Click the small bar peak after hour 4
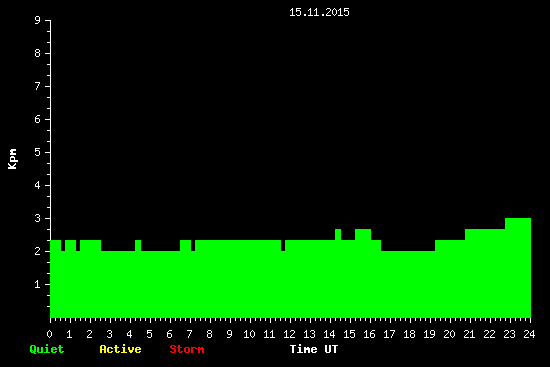 138,279
